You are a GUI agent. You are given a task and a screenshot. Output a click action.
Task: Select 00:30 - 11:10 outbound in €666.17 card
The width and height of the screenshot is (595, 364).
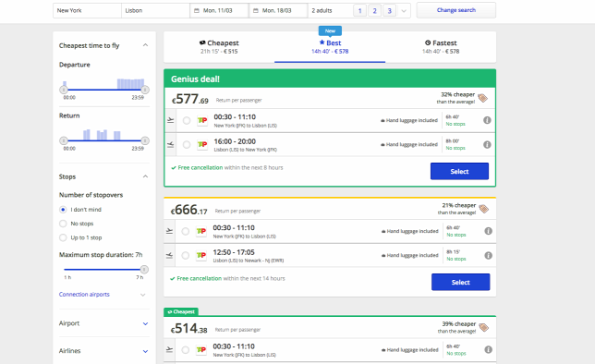coord(185,231)
